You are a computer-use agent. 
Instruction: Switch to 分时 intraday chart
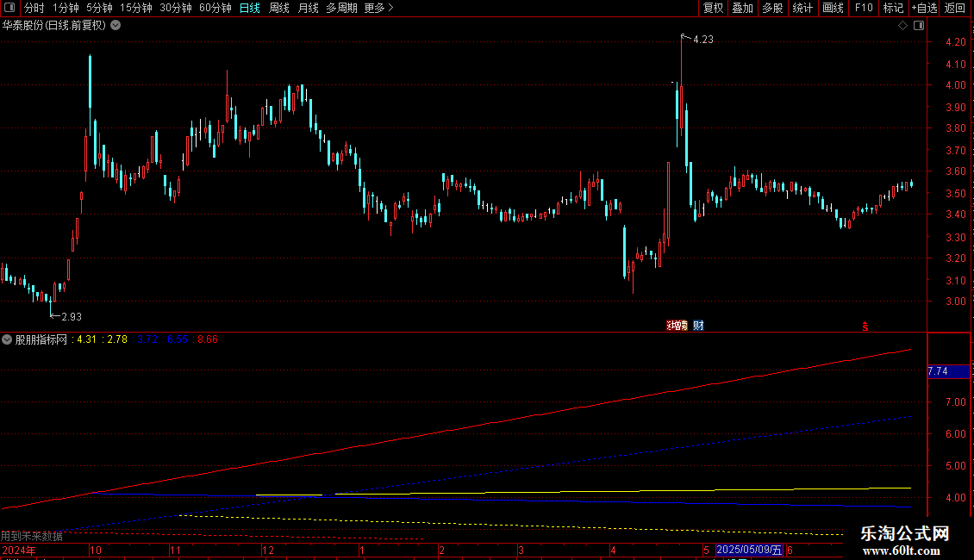click(x=34, y=8)
